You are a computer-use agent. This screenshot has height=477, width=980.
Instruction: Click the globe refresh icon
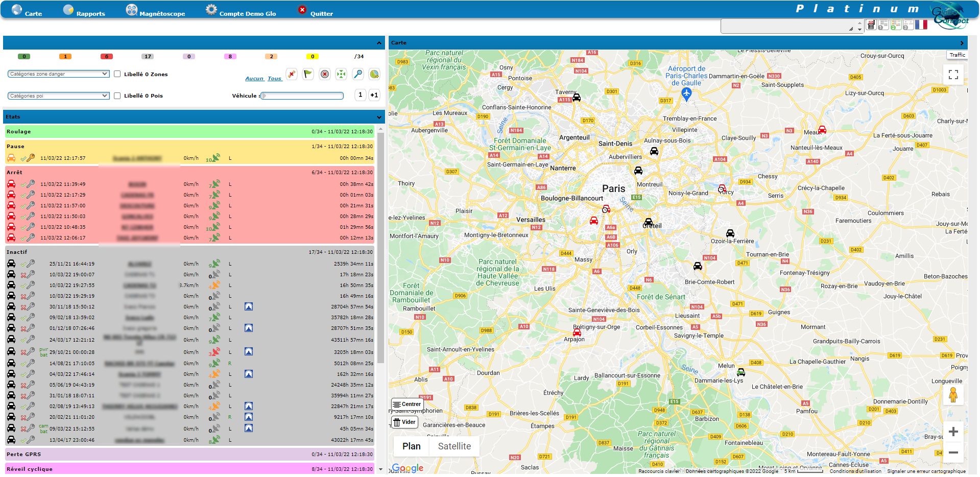click(374, 74)
